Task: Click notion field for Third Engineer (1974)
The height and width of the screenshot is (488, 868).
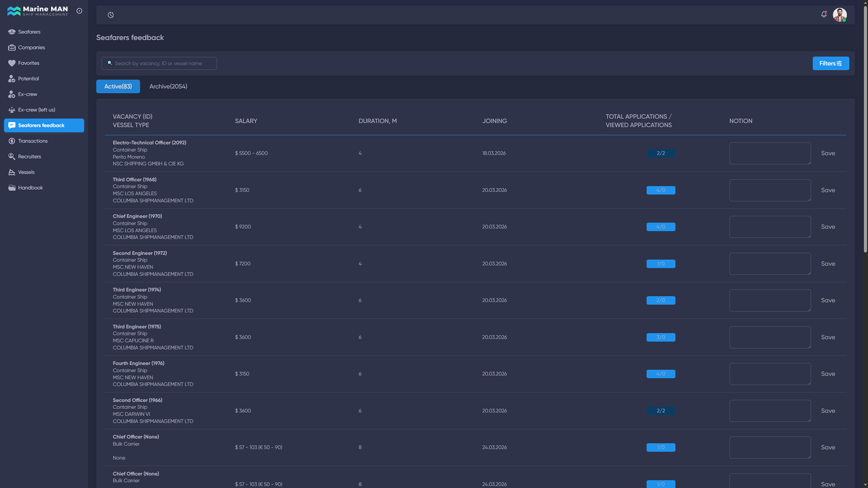Action: [770, 300]
